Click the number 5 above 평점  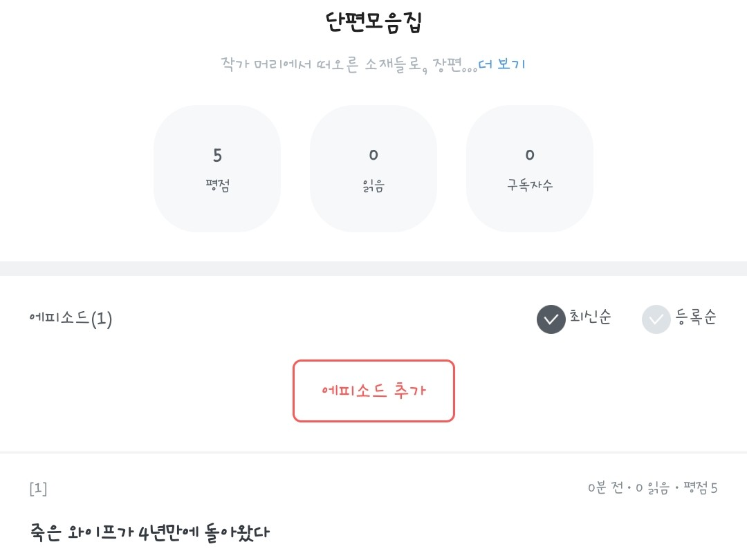[x=217, y=156]
